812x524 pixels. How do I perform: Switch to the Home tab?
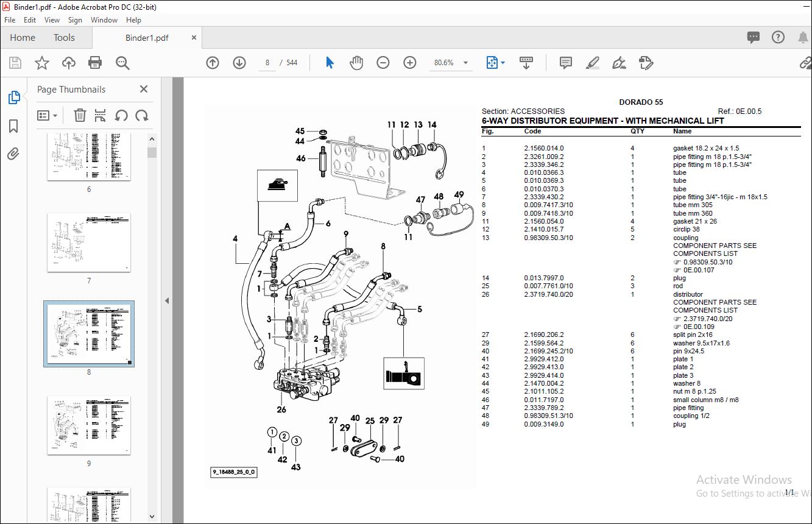[23, 37]
